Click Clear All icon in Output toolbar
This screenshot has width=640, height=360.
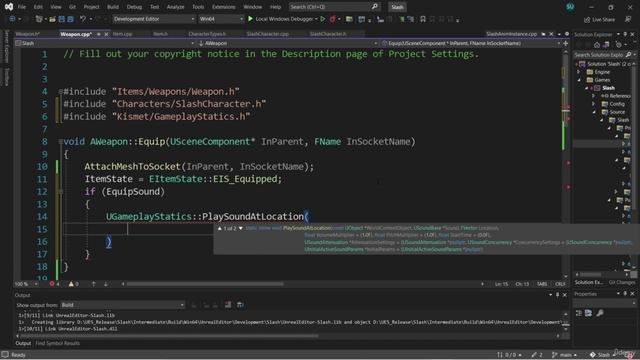pyautogui.click(x=228, y=305)
